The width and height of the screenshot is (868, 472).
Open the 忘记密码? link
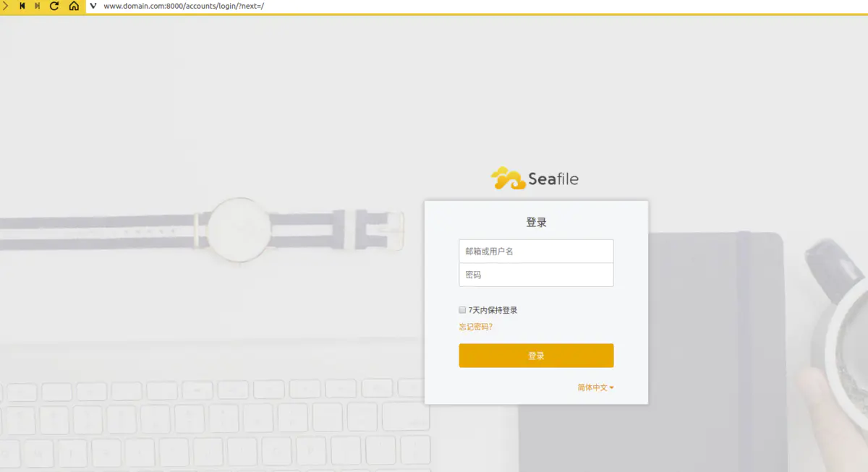pos(476,327)
